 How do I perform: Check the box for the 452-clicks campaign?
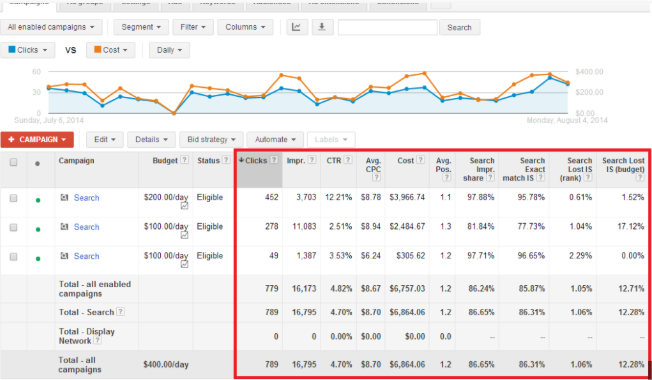(x=13, y=198)
